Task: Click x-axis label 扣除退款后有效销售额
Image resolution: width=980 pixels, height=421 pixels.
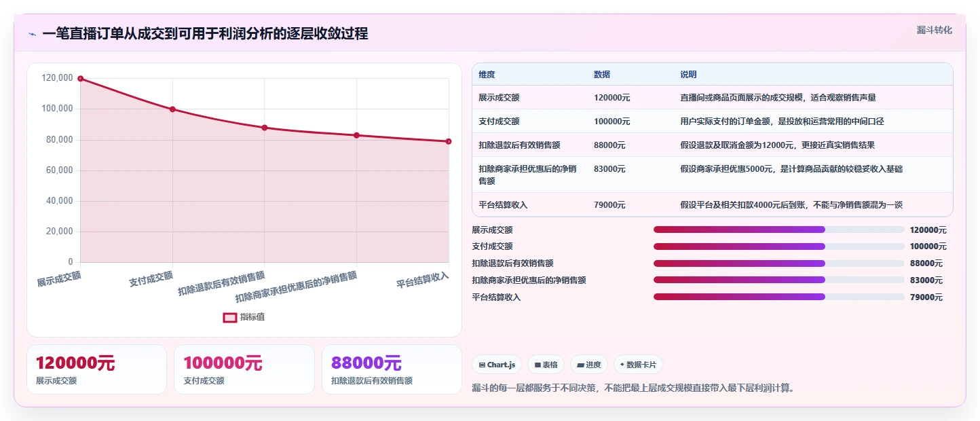Action: click(x=221, y=283)
